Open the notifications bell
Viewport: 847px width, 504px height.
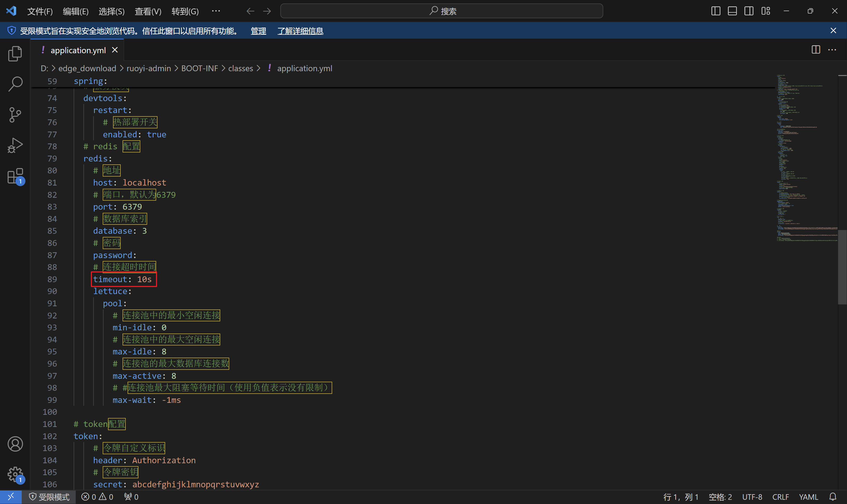[833, 497]
